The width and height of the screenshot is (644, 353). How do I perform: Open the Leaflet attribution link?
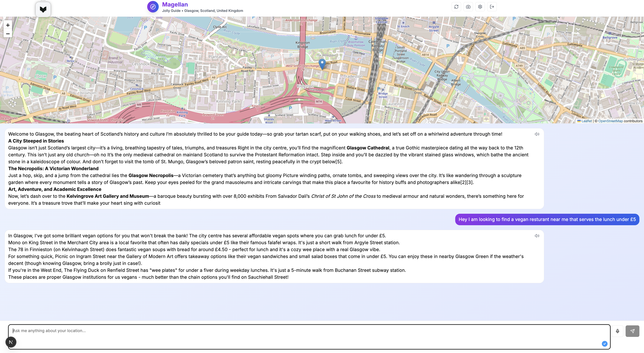pos(586,121)
